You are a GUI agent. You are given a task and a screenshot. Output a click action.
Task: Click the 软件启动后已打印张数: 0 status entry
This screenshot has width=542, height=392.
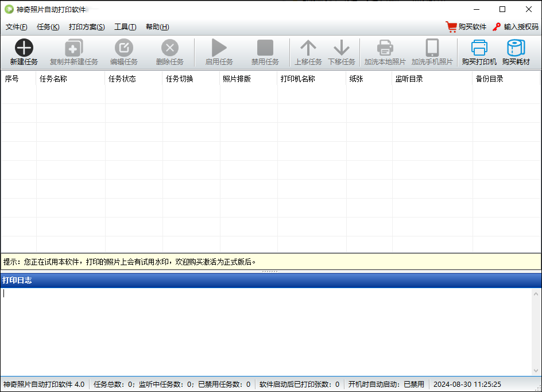coord(299,385)
